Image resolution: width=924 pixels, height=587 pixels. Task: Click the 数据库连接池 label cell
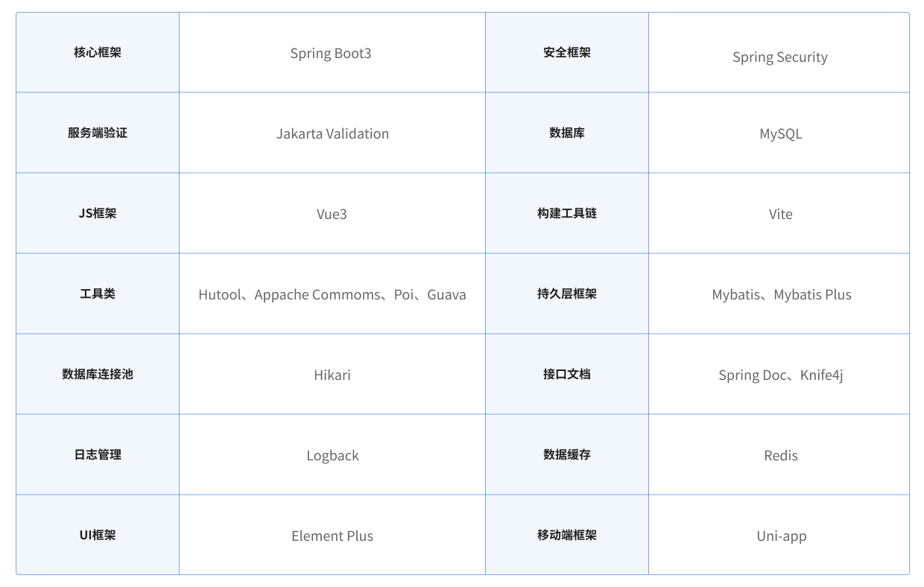coord(98,374)
